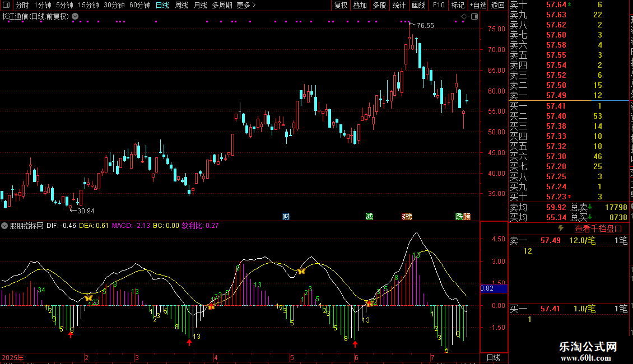Click 总买 total volume 8738

618,217
